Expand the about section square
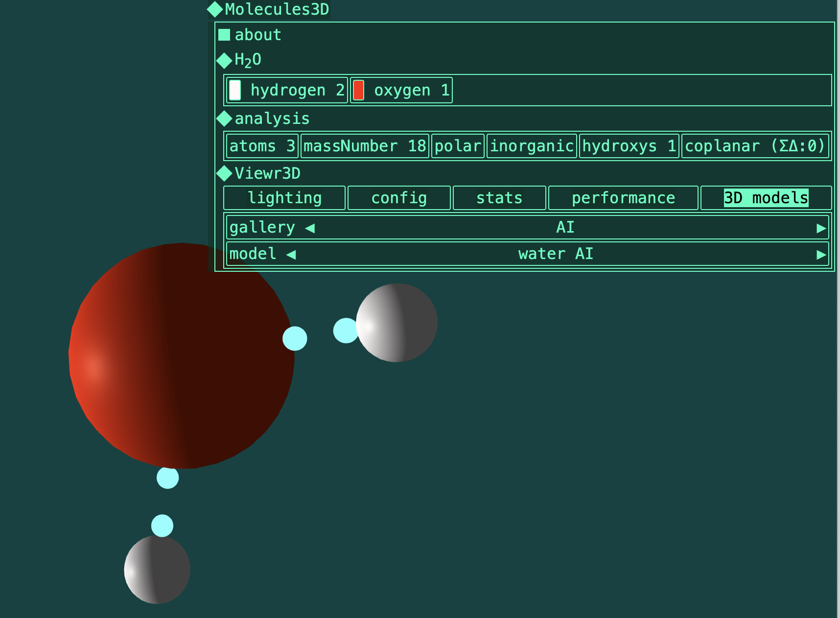Viewport: 840px width, 618px height. click(224, 35)
